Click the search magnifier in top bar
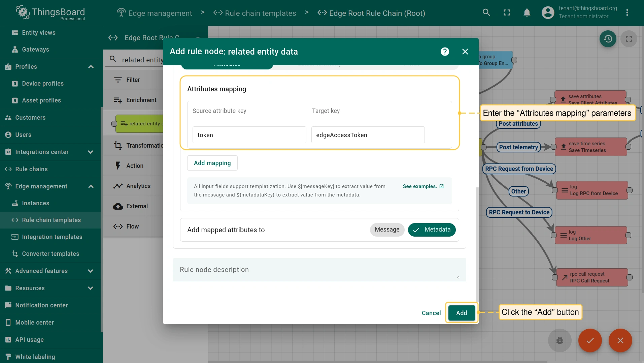This screenshot has width=644, height=363. (x=486, y=13)
